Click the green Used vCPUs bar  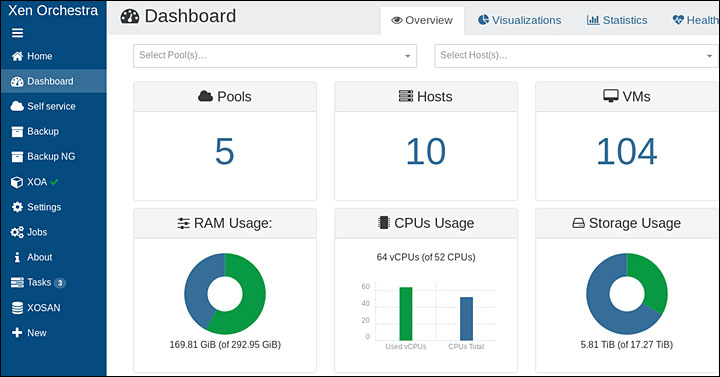406,314
